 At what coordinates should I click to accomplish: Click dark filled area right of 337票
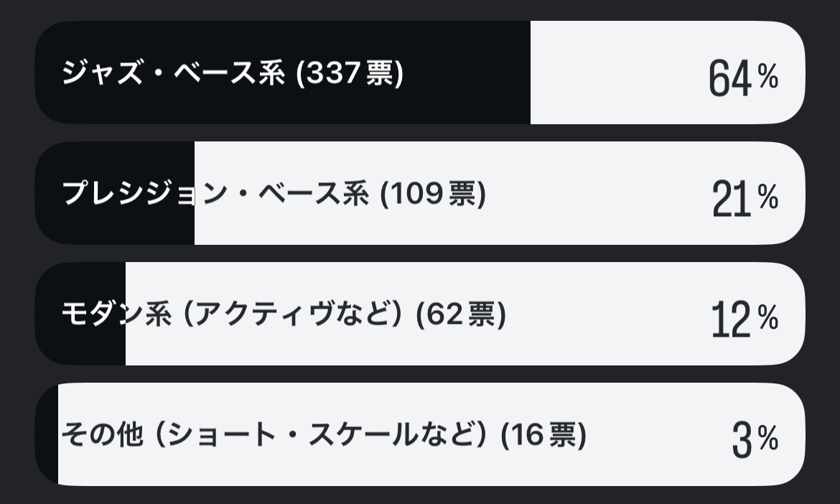point(467,73)
